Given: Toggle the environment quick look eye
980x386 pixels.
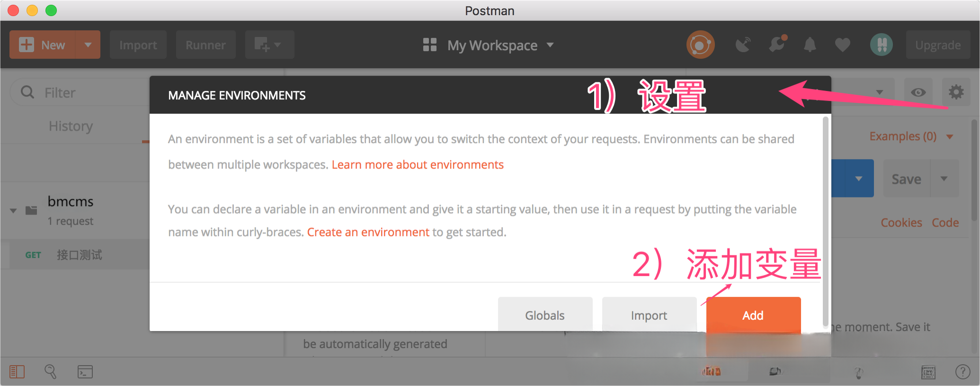Looking at the screenshot, I should [x=918, y=92].
